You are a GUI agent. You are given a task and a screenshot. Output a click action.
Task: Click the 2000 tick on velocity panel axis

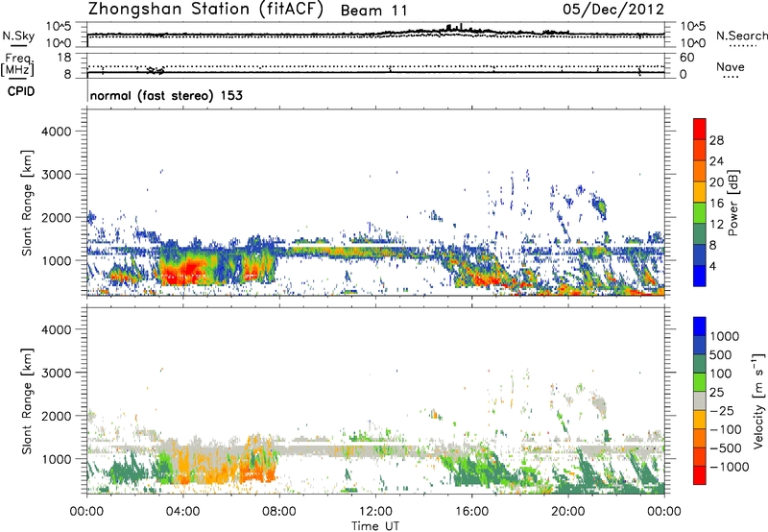[56, 416]
